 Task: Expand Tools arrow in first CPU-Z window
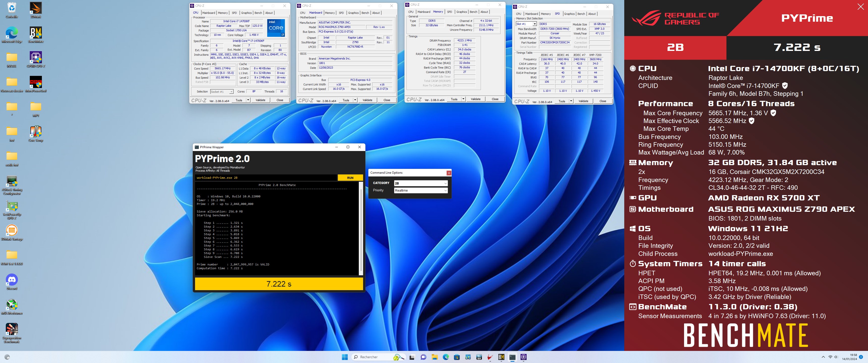coord(248,100)
